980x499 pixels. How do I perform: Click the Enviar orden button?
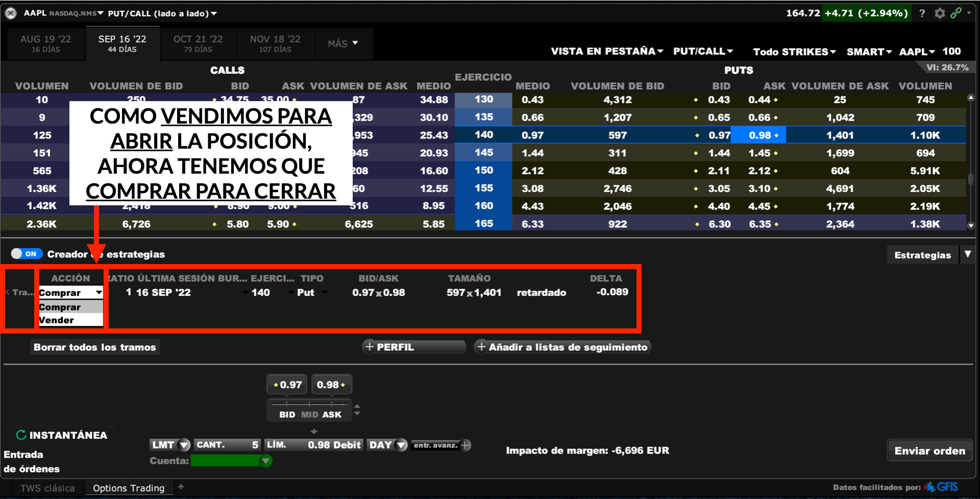click(x=930, y=450)
